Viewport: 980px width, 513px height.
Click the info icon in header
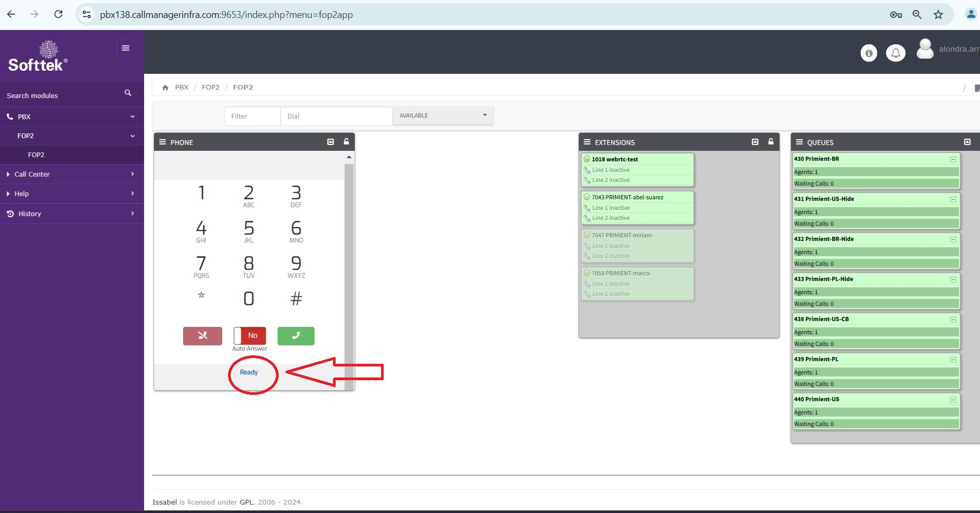click(869, 53)
